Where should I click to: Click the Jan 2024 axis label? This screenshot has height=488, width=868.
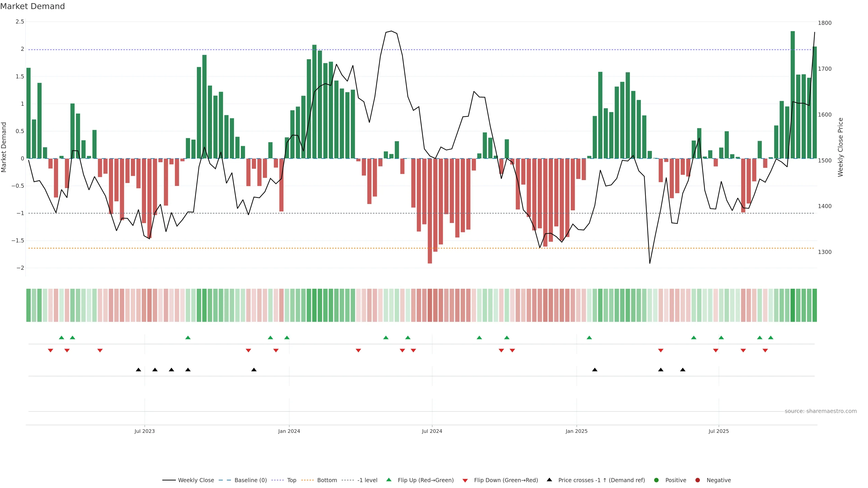click(x=289, y=431)
